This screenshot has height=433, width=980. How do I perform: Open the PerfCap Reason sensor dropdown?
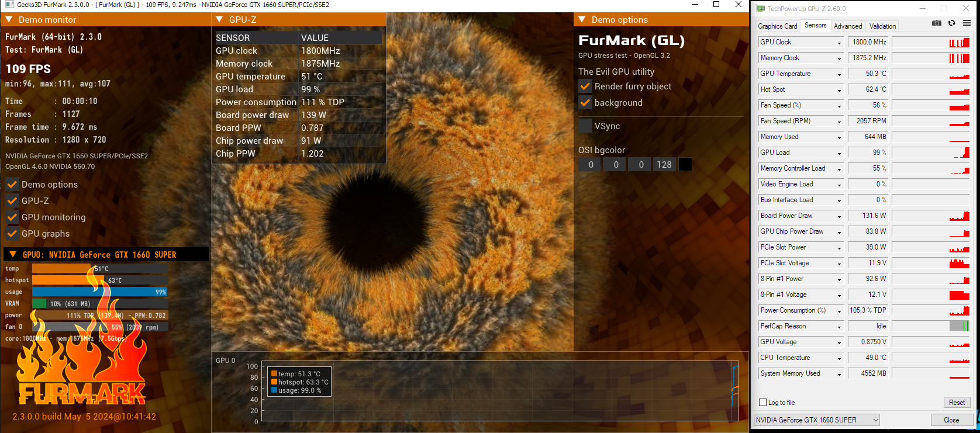[840, 327]
